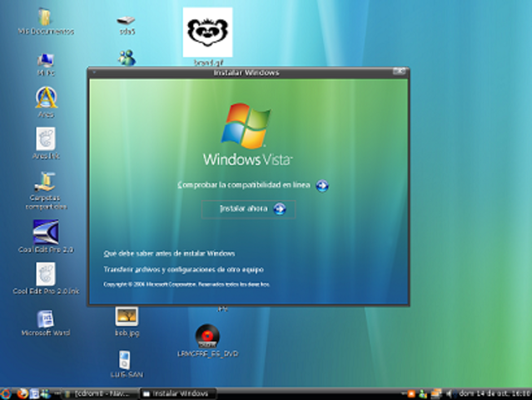The width and height of the screenshot is (532, 400).
Task: Open the Mis Documentos folder icon
Action: tap(44, 17)
